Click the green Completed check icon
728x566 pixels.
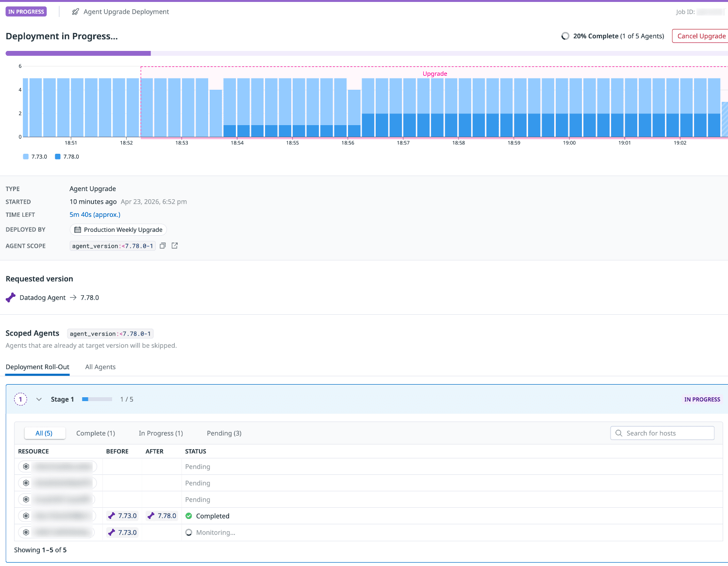(189, 516)
